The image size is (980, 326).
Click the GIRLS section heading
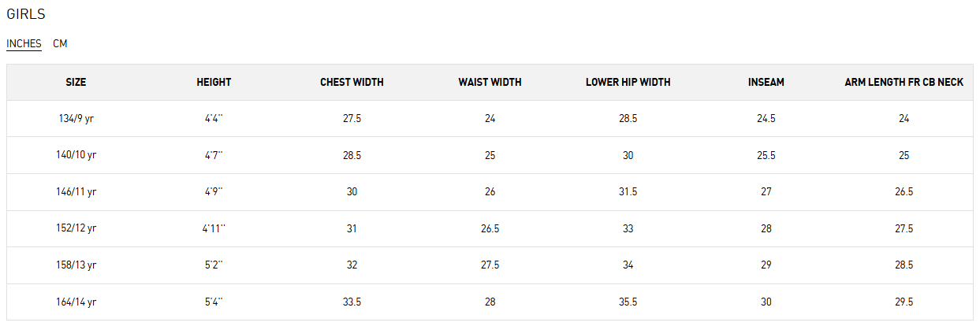pyautogui.click(x=26, y=15)
